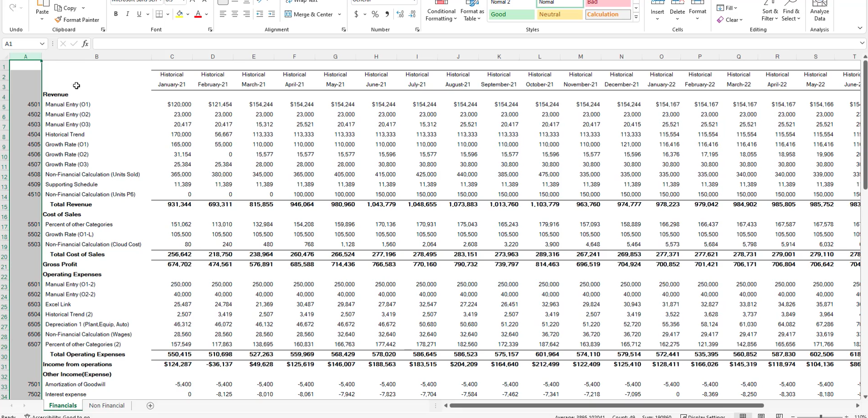Center text horizontally
This screenshot has width=868, height=418.
234,14
